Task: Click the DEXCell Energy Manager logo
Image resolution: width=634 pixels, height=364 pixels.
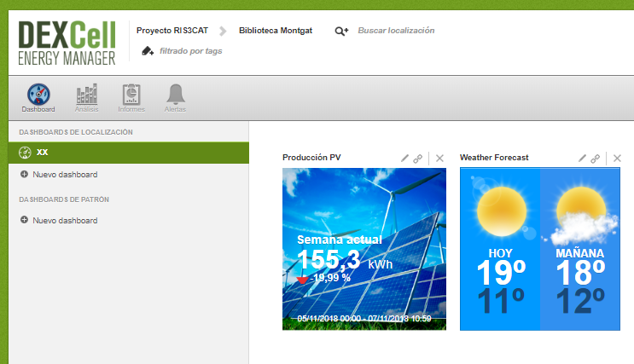Action: coord(67,43)
